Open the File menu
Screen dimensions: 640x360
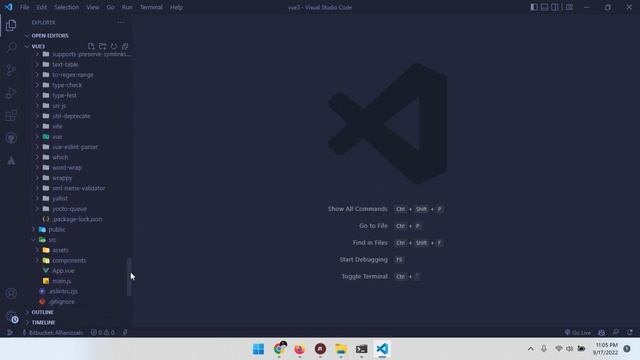(24, 7)
